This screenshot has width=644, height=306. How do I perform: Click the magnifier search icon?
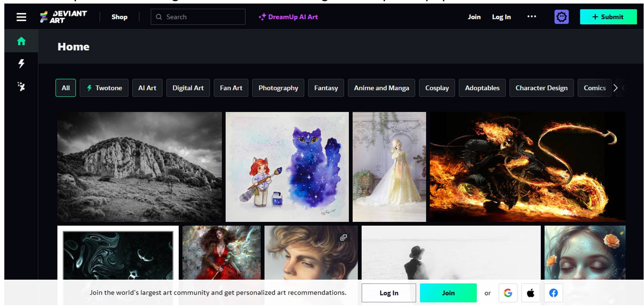click(x=159, y=17)
